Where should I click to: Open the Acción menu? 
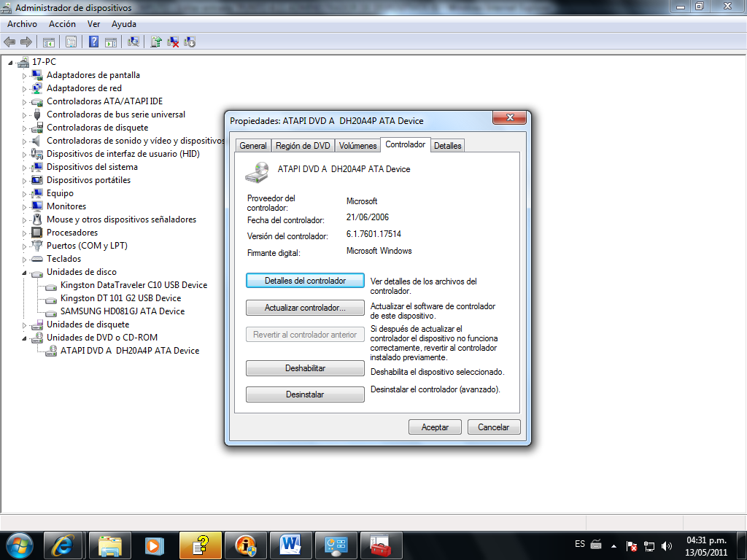[x=62, y=24]
